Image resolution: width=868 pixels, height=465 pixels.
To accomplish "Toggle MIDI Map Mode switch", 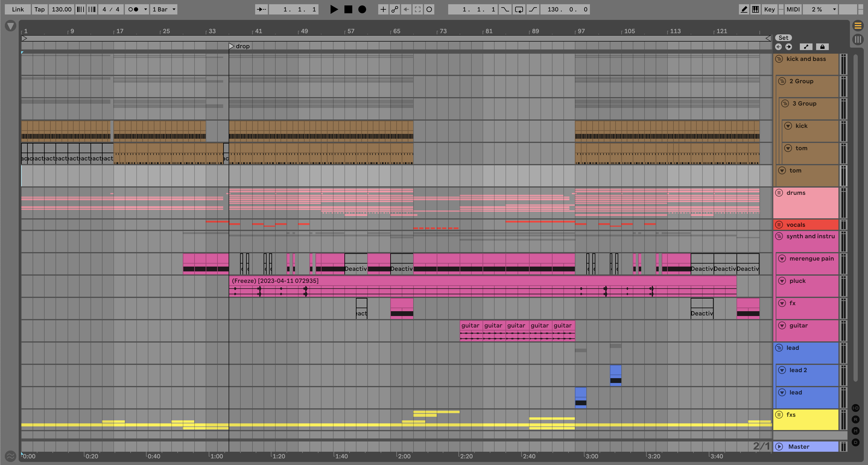I will coord(793,9).
